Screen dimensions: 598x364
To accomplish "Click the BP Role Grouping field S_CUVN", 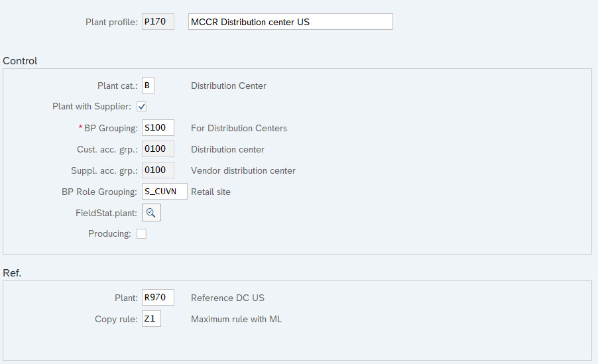I will point(165,191).
